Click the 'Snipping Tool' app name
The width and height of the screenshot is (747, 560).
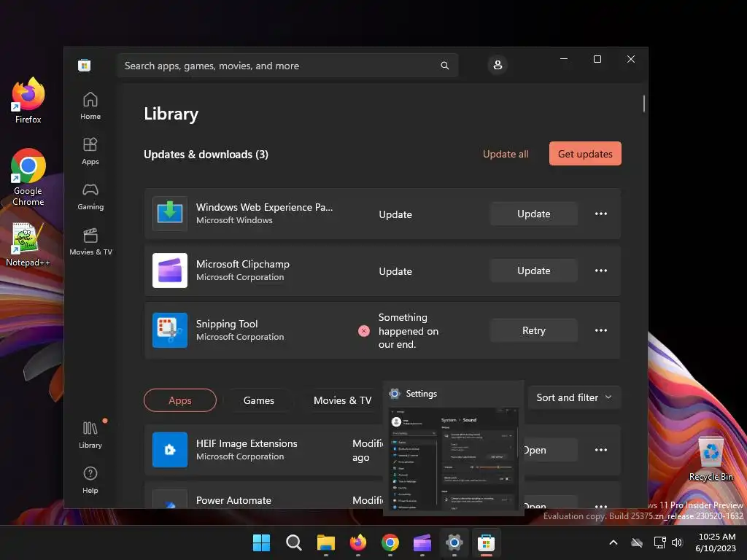point(227,324)
